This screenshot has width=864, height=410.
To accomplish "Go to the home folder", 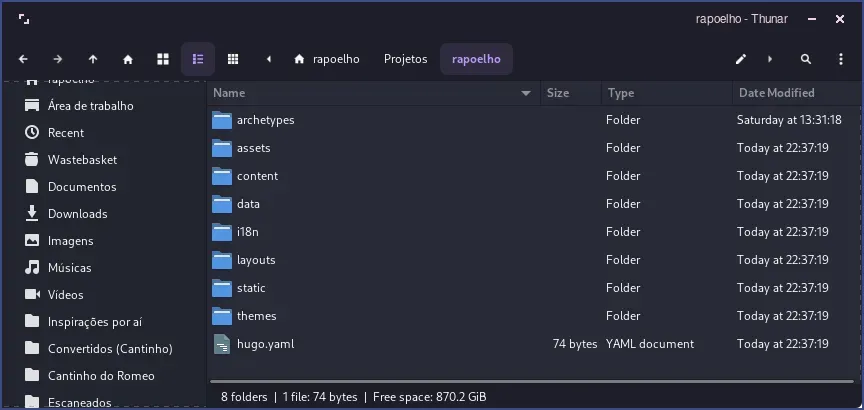I will (x=128, y=59).
